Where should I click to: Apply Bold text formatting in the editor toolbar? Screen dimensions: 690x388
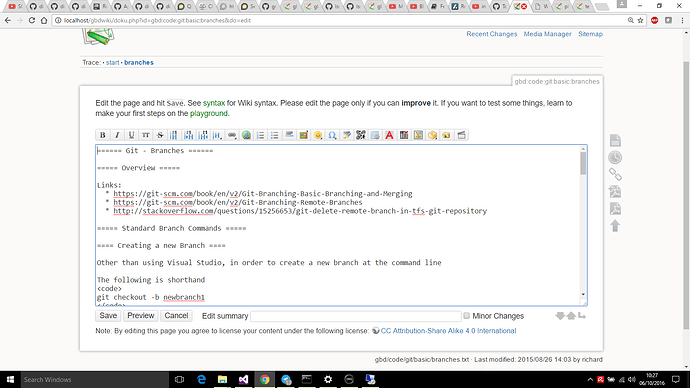pyautogui.click(x=103, y=135)
